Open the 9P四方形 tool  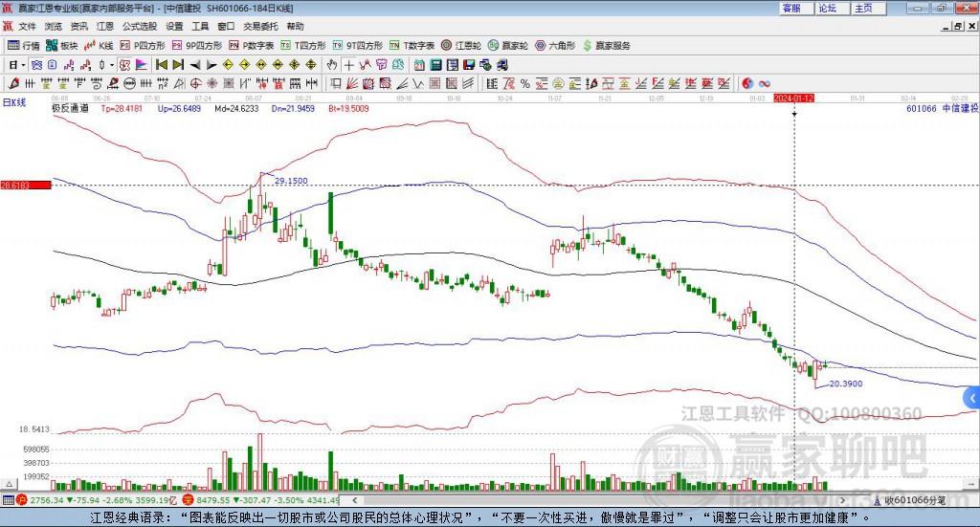(197, 46)
